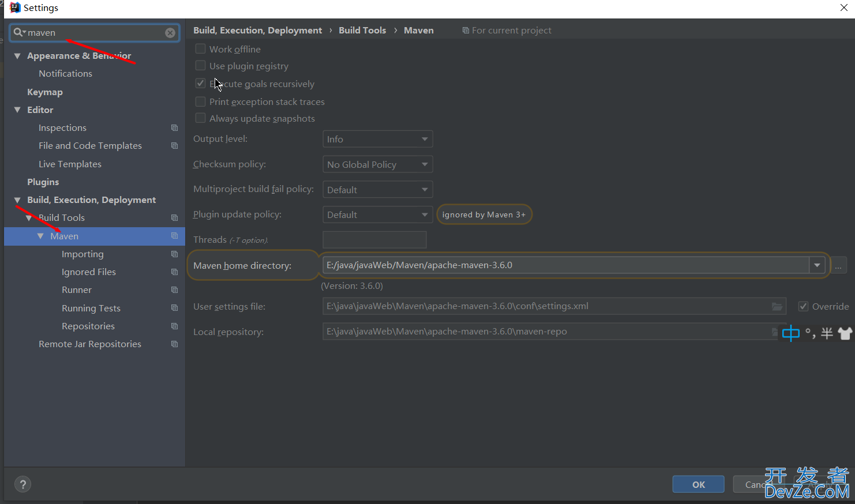Open the Keymap settings page
Viewport: 855px width, 504px height.
[x=45, y=92]
